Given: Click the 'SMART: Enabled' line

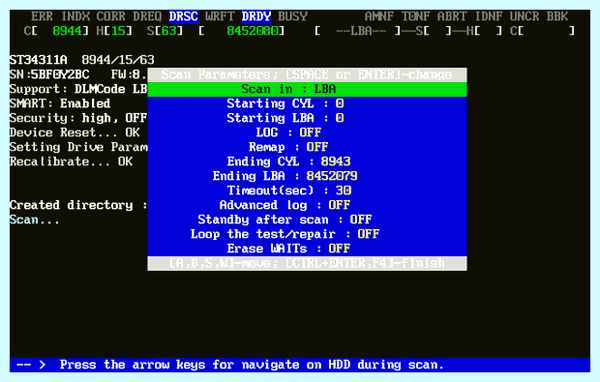Looking at the screenshot, I should tap(60, 104).
